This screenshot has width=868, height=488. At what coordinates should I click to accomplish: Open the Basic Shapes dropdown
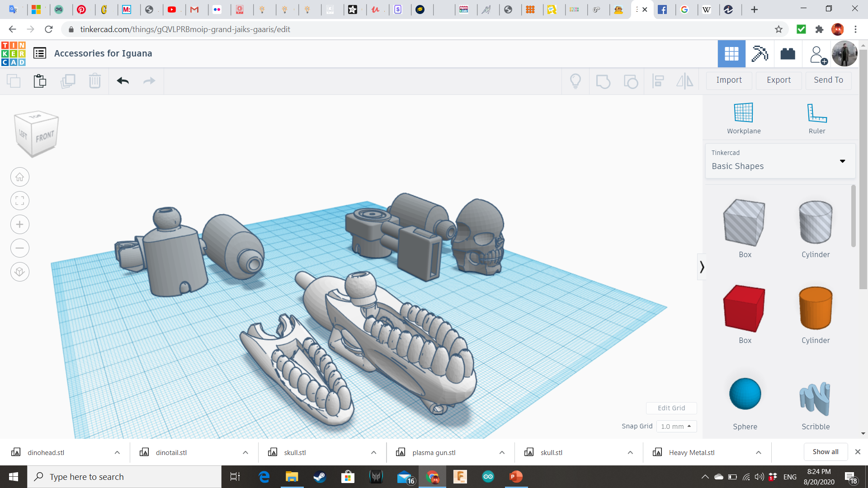coord(780,161)
